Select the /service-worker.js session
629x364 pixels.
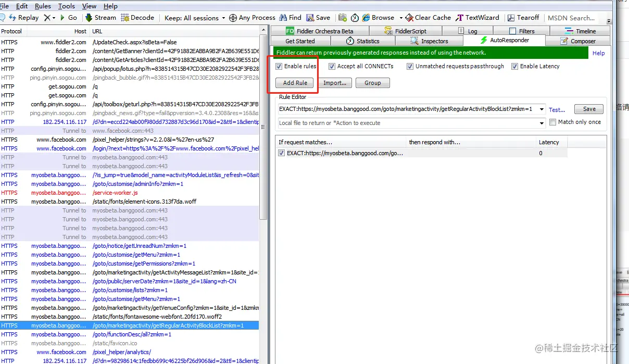(x=129, y=193)
